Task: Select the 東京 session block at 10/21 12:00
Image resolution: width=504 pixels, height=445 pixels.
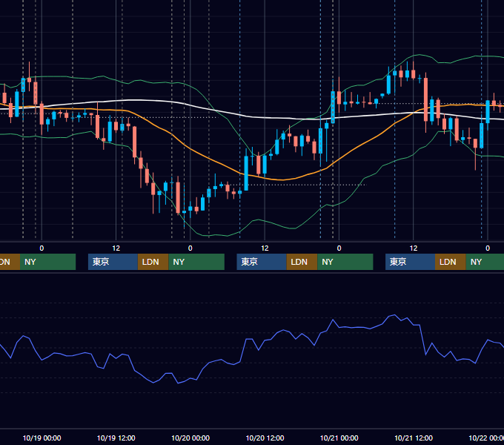Action: pos(410,262)
